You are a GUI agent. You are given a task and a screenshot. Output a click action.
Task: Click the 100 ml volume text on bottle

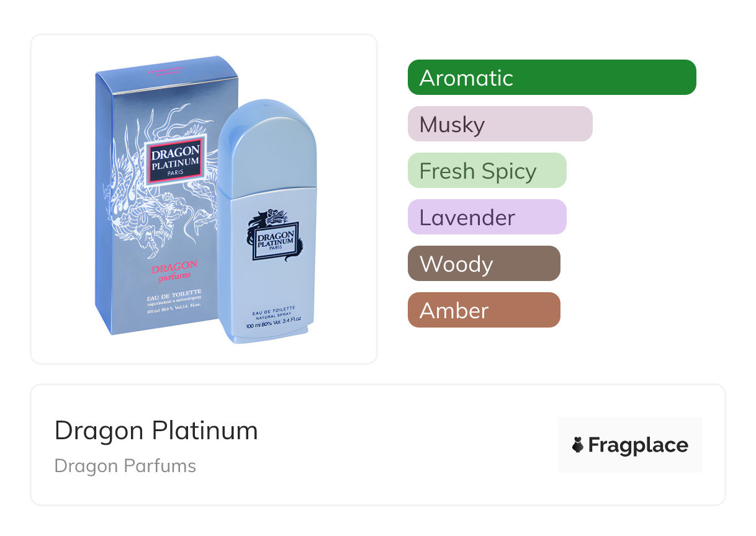tap(273, 325)
